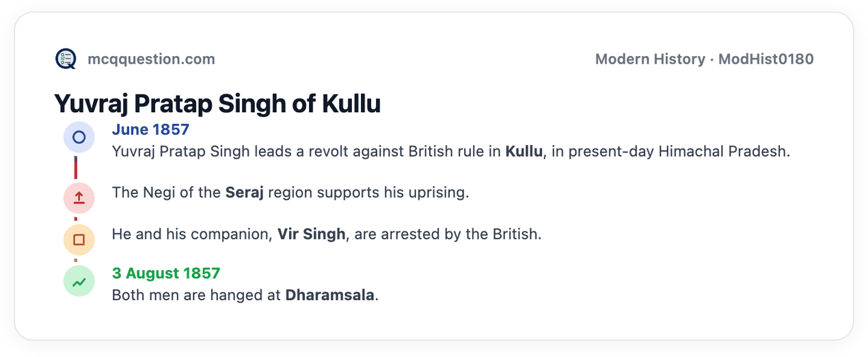Select the arrested by the British sentence

pos(327,234)
